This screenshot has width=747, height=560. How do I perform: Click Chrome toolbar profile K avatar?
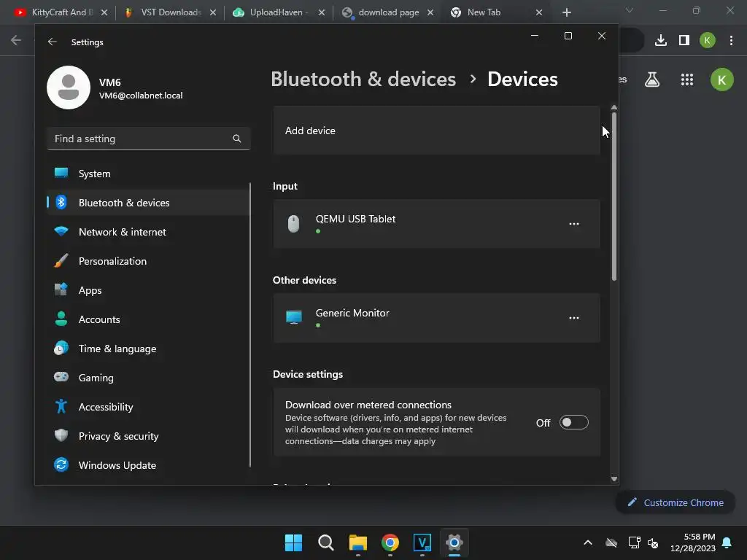pos(708,41)
